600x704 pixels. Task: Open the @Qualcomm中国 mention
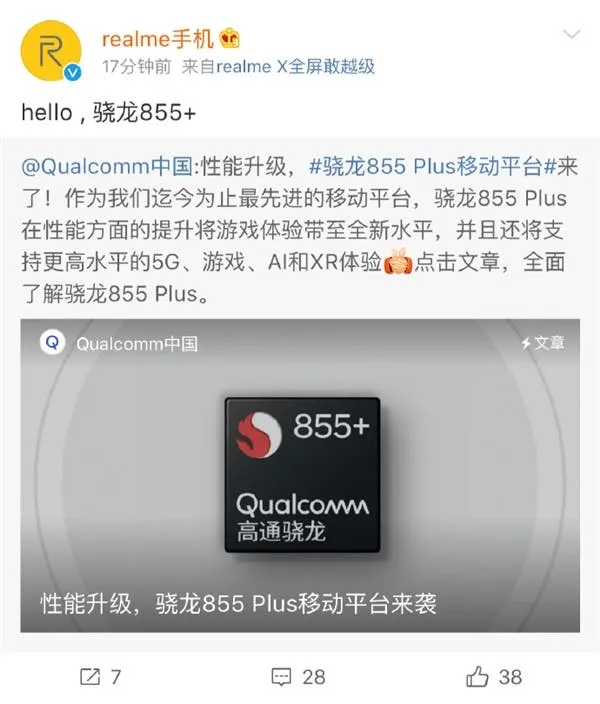107,166
